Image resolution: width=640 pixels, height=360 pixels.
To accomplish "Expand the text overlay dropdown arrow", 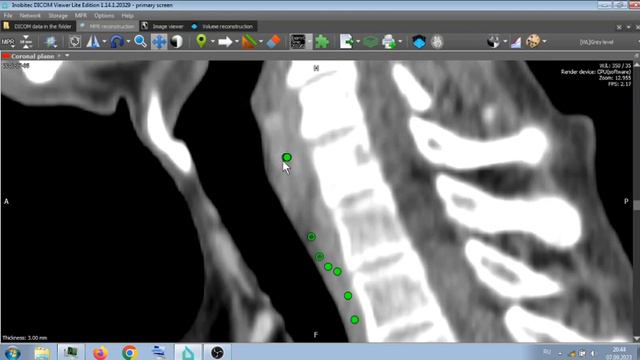I will 309,42.
